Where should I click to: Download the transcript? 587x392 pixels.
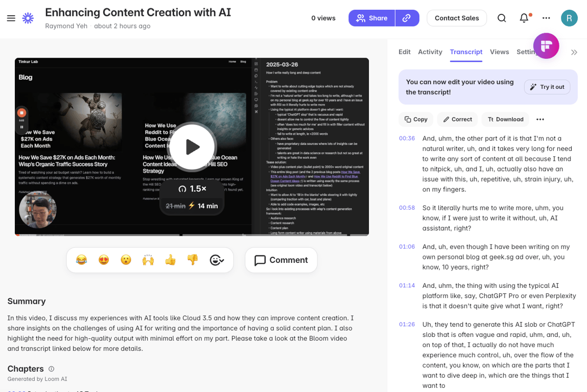(505, 119)
